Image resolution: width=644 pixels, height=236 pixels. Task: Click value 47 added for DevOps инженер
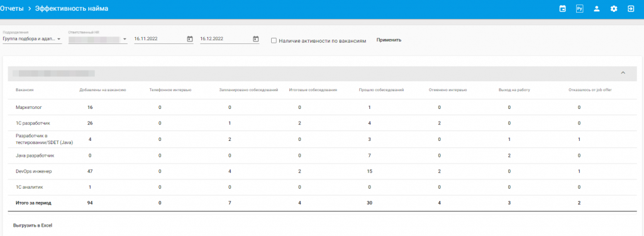coord(90,171)
